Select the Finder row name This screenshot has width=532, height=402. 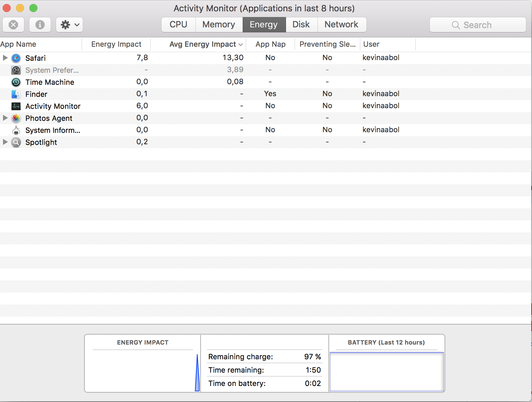click(x=36, y=94)
